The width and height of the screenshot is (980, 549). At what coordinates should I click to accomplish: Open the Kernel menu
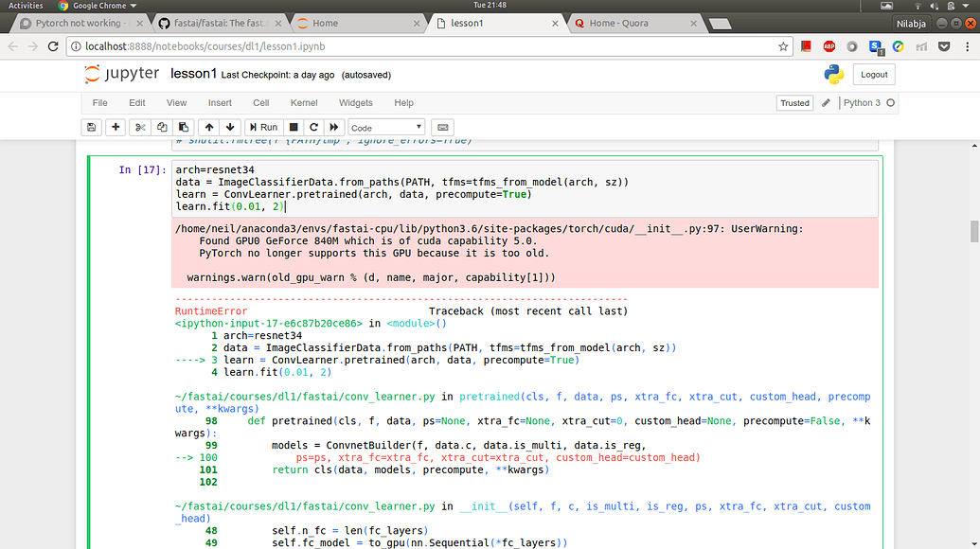pos(304,102)
